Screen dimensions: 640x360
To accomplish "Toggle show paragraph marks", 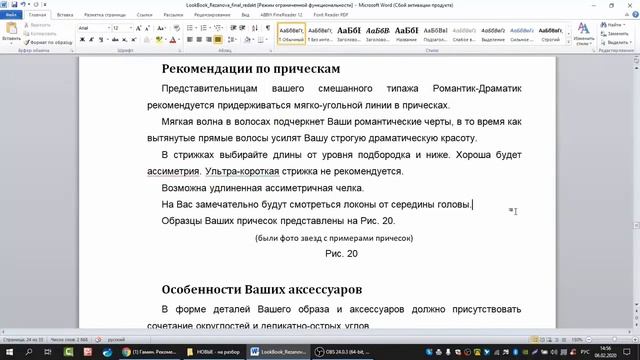I will point(268,28).
